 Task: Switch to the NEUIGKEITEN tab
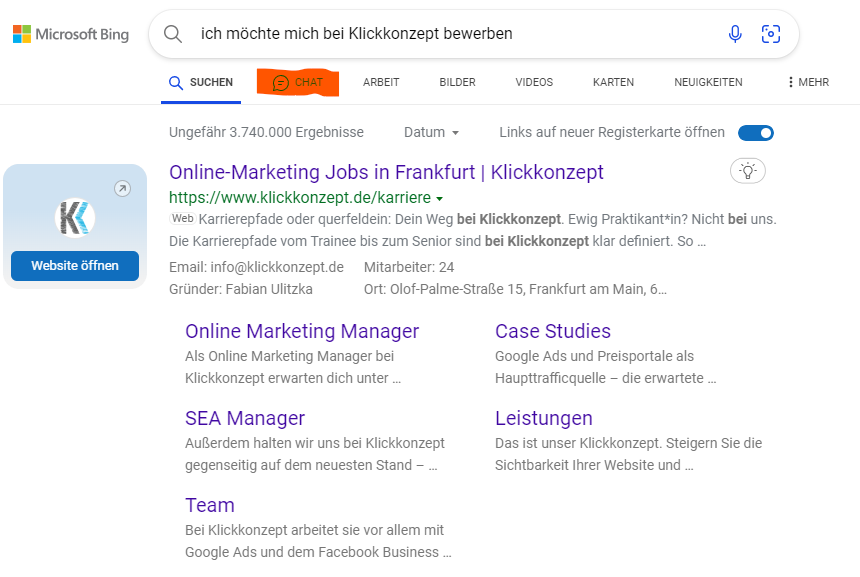pyautogui.click(x=708, y=82)
